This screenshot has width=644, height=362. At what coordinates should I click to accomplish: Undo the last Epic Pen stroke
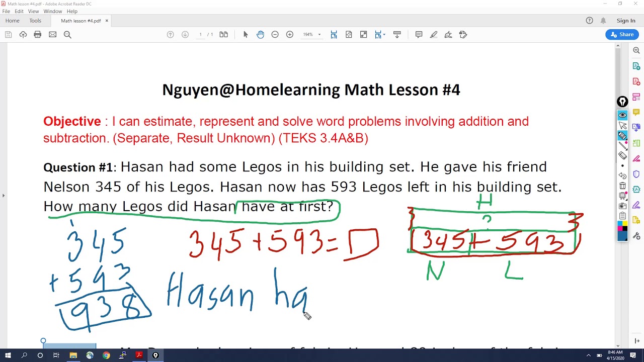pyautogui.click(x=622, y=176)
